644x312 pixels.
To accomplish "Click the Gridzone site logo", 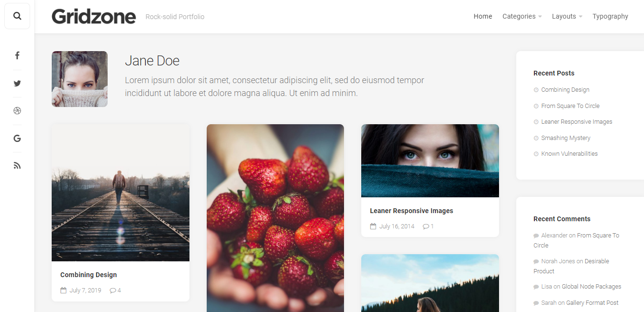I will click(x=94, y=17).
